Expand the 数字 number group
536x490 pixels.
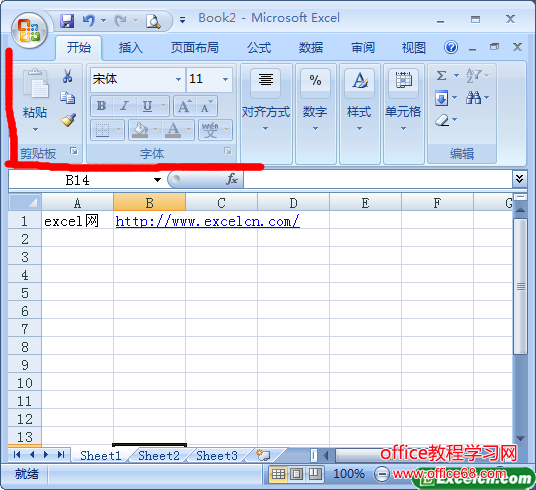tap(315, 114)
